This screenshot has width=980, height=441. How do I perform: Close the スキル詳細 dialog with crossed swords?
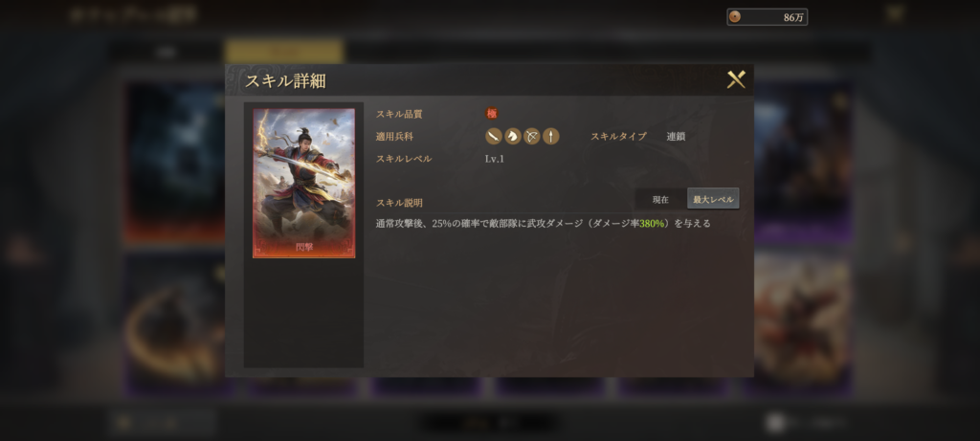(x=736, y=79)
